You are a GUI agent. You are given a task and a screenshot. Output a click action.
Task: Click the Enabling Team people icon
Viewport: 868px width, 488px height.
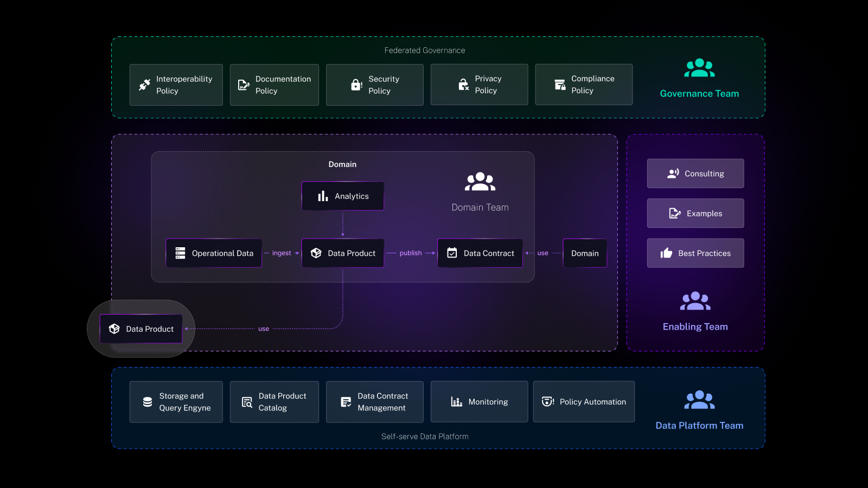coord(695,301)
